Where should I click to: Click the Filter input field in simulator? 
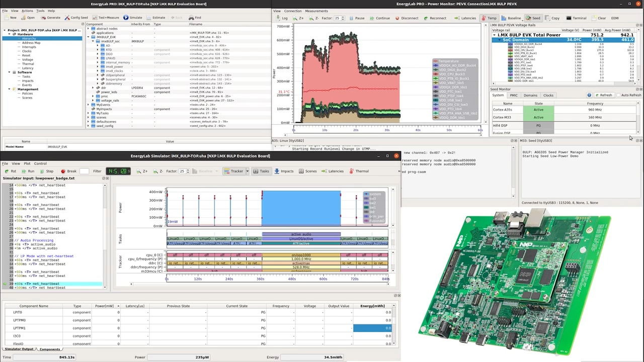(x=84, y=171)
